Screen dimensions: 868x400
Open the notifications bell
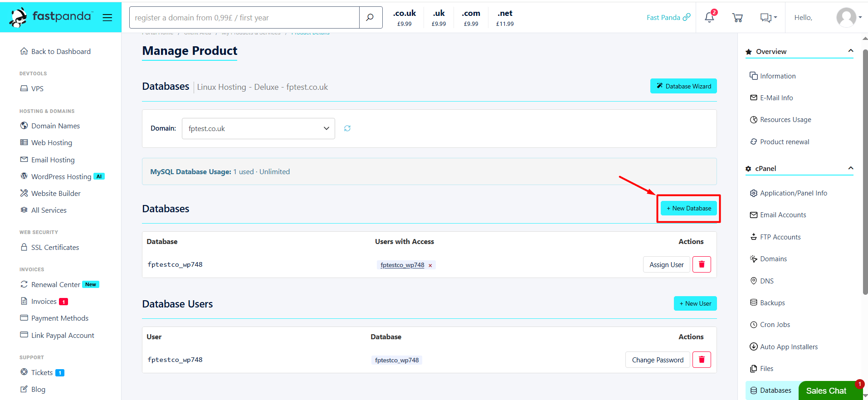pos(709,18)
